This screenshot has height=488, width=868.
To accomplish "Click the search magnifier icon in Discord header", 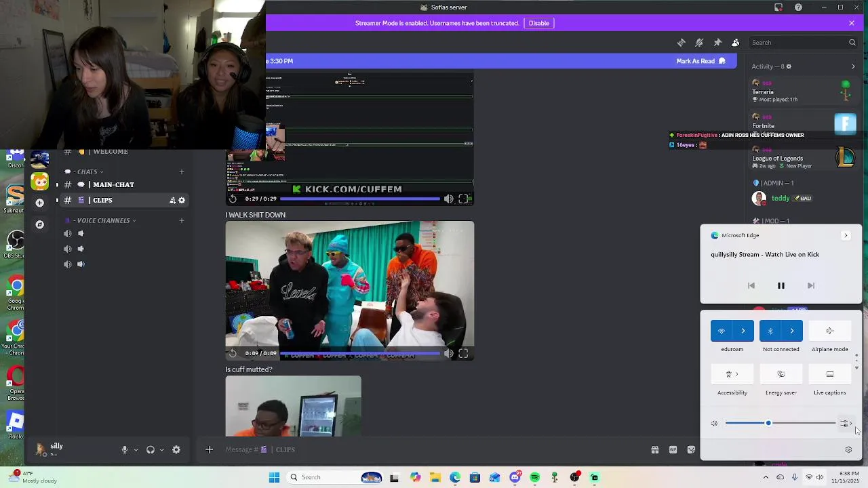I will [852, 43].
